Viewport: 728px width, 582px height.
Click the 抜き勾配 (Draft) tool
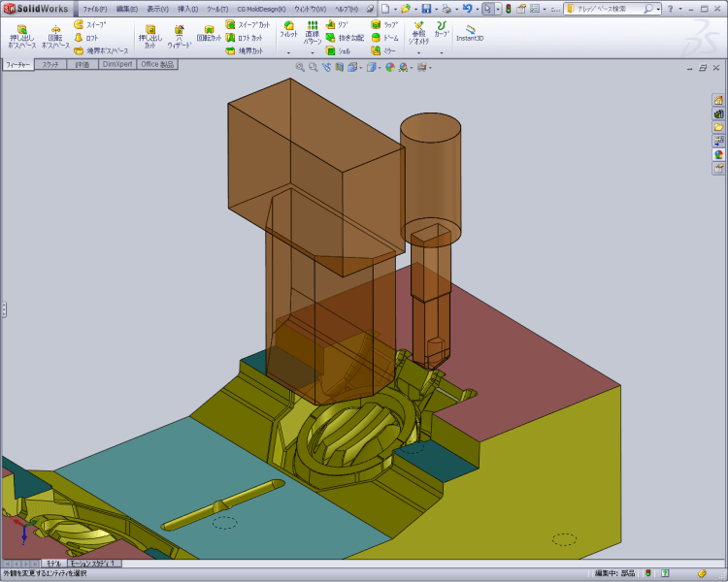[345, 38]
